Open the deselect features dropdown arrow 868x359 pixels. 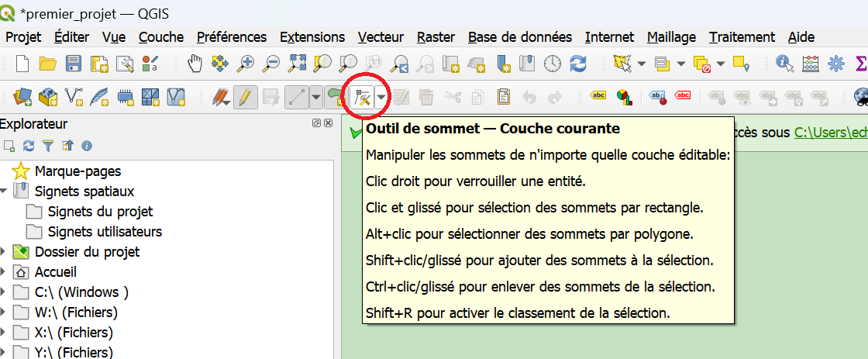tap(720, 64)
